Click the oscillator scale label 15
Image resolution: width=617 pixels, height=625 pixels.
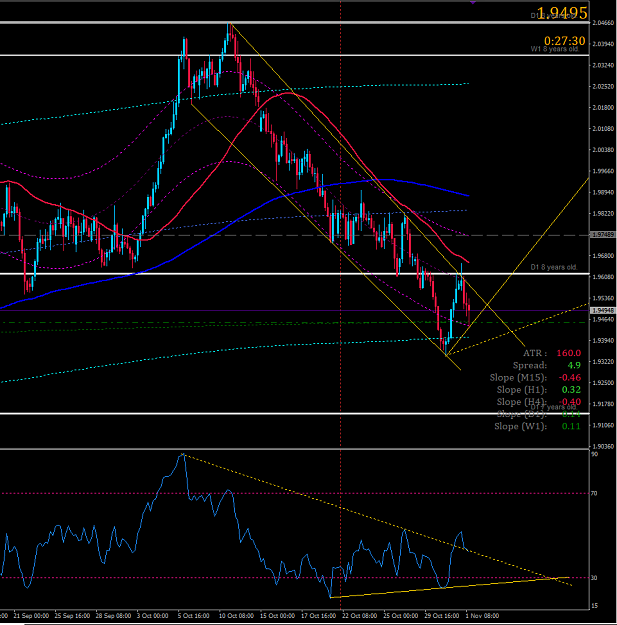pyautogui.click(x=594, y=606)
